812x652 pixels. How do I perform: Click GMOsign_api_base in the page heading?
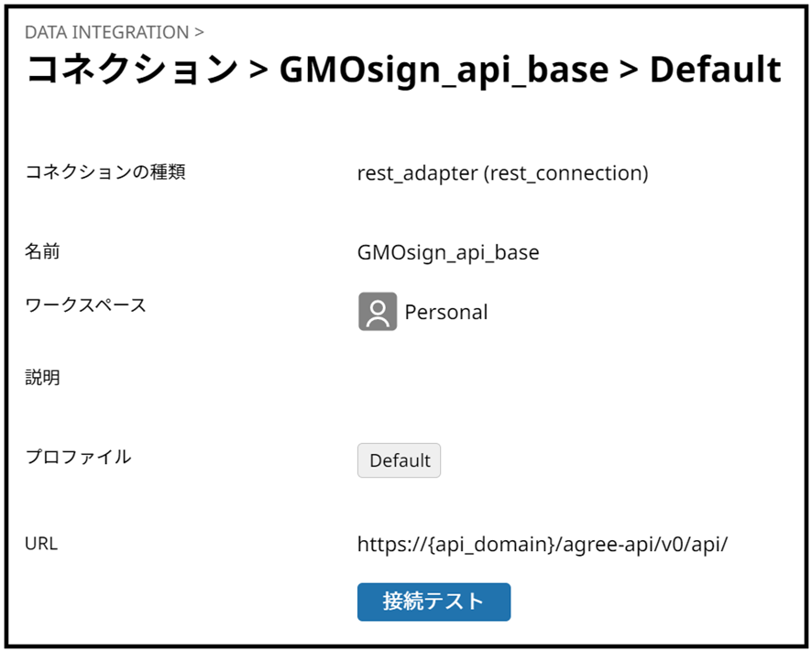pyautogui.click(x=444, y=70)
